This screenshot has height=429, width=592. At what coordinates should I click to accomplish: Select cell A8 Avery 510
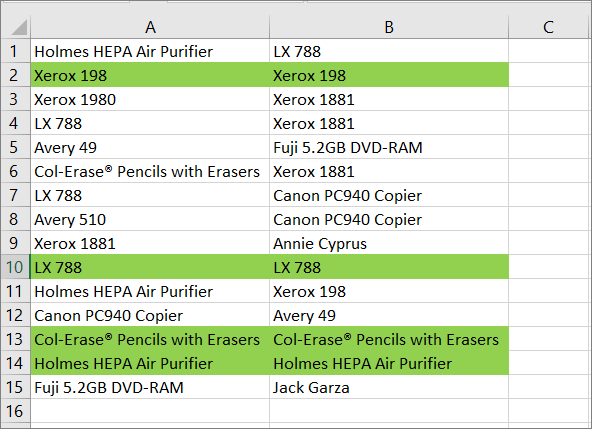pos(150,219)
